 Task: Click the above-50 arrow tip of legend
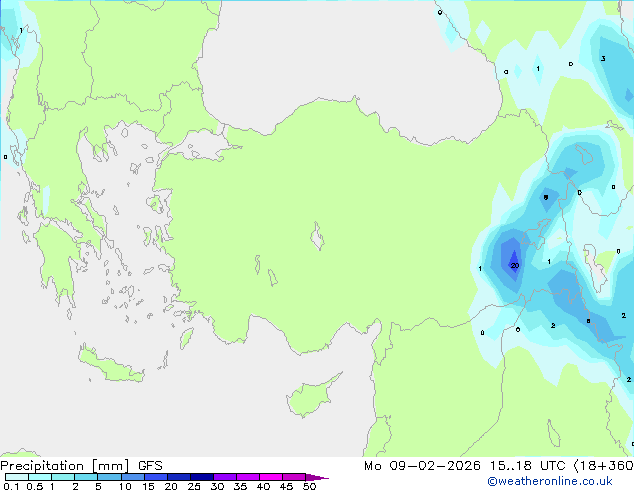pyautogui.click(x=317, y=477)
